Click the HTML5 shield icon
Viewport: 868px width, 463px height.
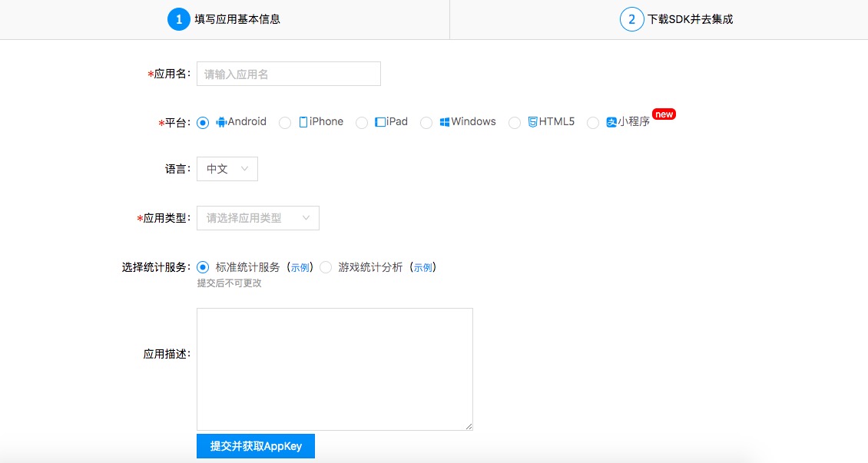(532, 122)
